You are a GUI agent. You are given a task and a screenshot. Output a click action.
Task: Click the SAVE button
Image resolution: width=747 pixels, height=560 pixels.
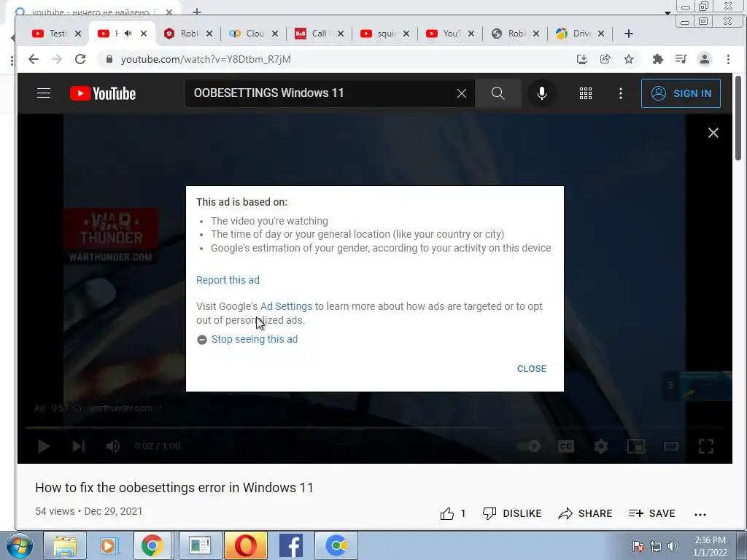[x=651, y=513]
